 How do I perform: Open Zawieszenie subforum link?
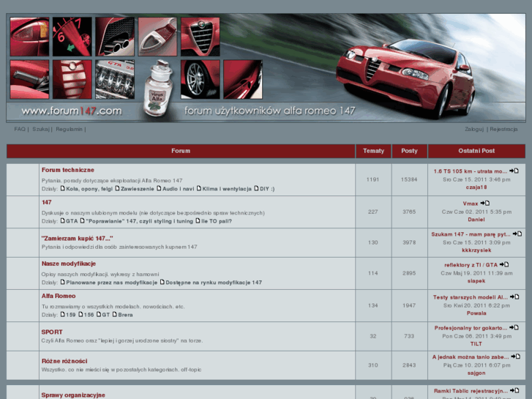[x=137, y=189]
